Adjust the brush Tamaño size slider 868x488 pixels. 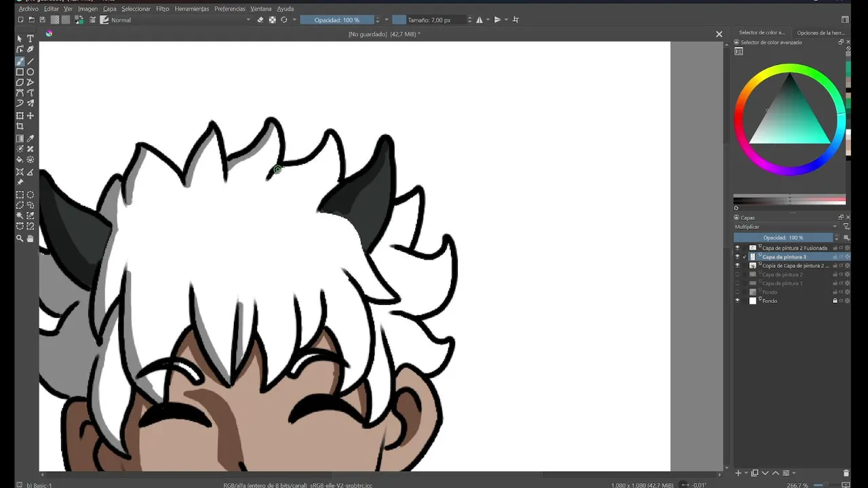[429, 20]
